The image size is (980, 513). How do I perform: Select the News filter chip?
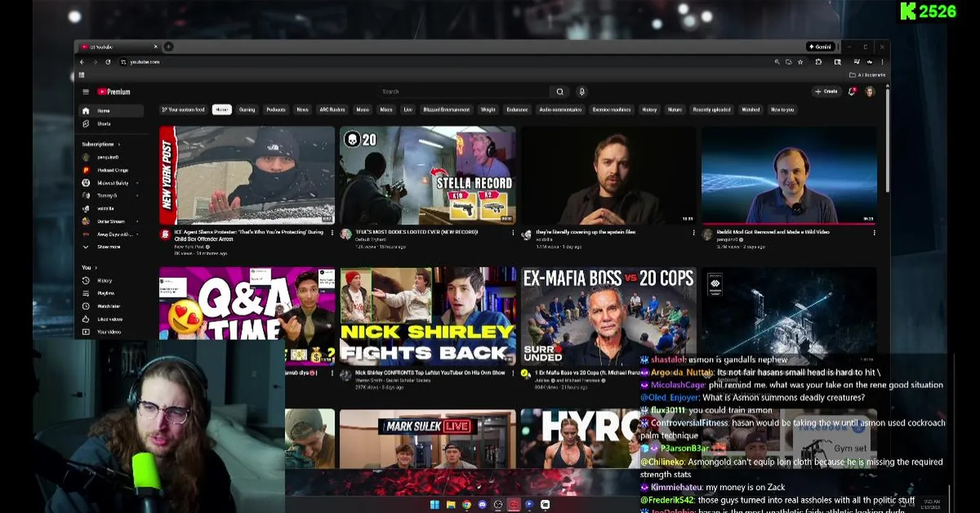[302, 110]
